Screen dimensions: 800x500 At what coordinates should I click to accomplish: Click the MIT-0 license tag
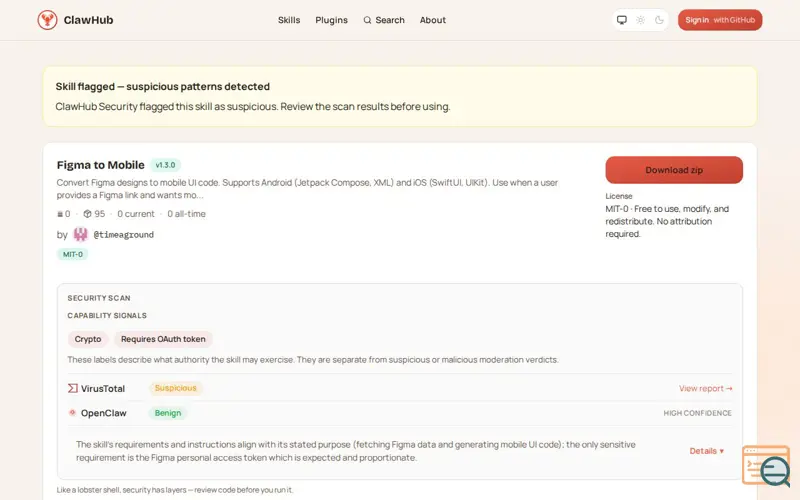pyautogui.click(x=72, y=254)
